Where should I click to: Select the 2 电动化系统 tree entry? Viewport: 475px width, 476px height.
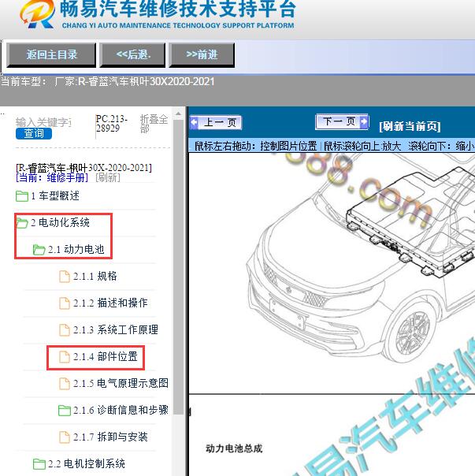tap(60, 222)
